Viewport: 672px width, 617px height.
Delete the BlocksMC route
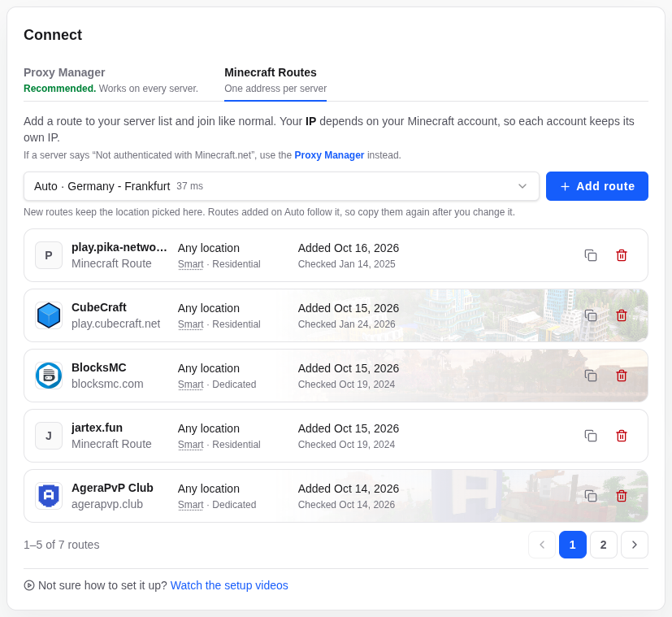622,376
